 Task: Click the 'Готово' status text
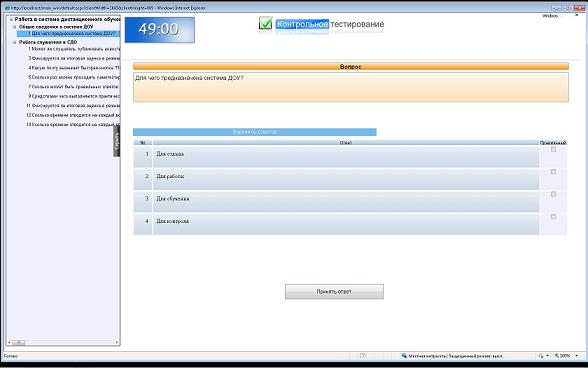point(10,356)
